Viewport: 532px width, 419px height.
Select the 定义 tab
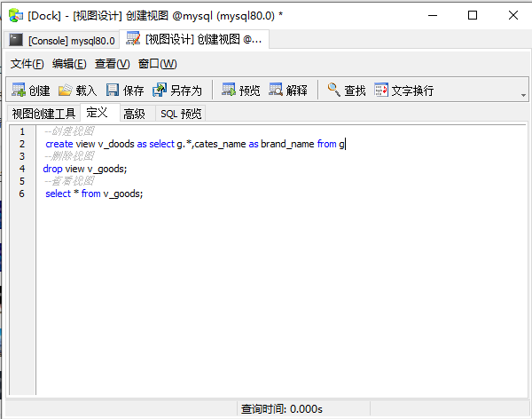pos(99,113)
